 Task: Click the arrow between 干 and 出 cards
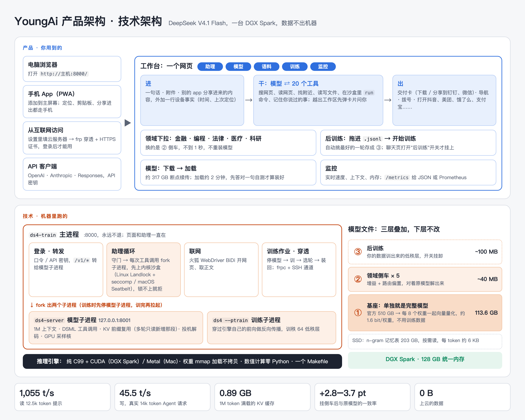(388, 100)
